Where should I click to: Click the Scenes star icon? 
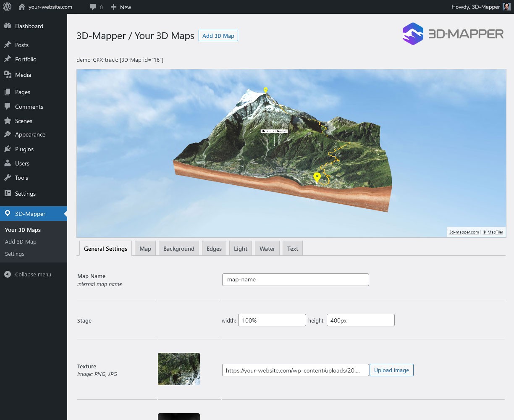pyautogui.click(x=8, y=121)
